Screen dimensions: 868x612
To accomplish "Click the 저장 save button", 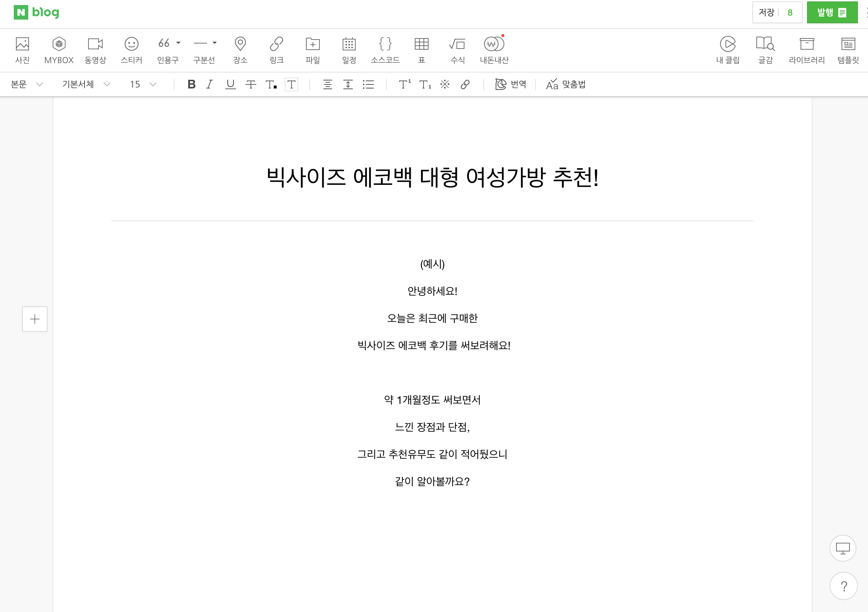I will 767,12.
